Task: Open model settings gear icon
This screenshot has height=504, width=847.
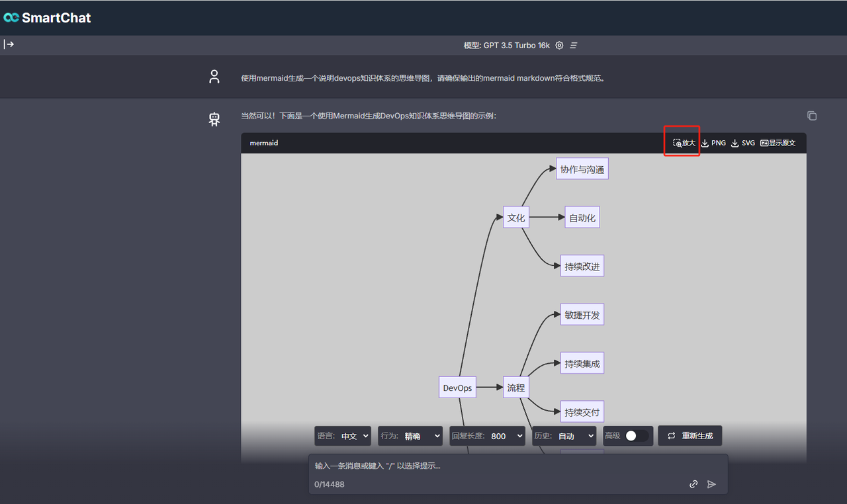Action: click(559, 46)
